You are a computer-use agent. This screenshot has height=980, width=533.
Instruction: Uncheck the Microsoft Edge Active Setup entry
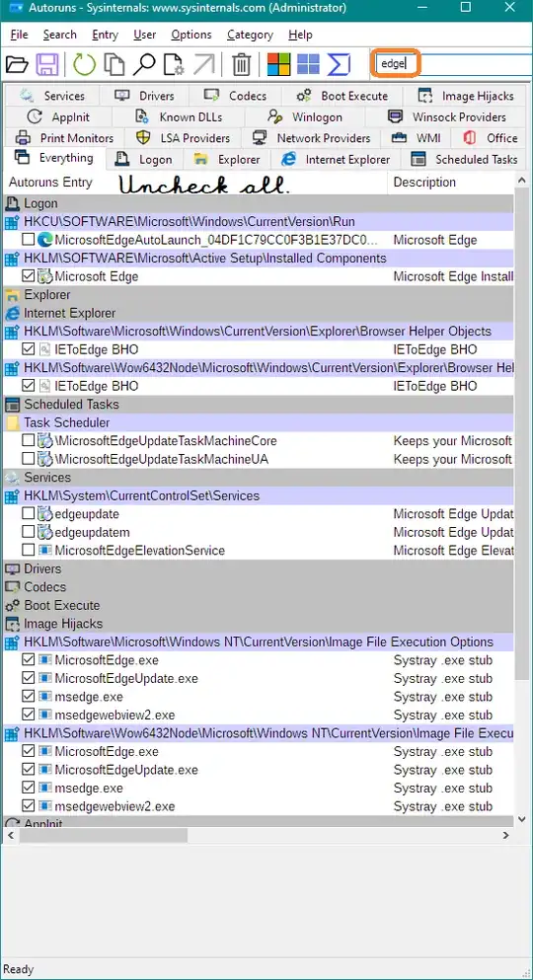click(28, 275)
